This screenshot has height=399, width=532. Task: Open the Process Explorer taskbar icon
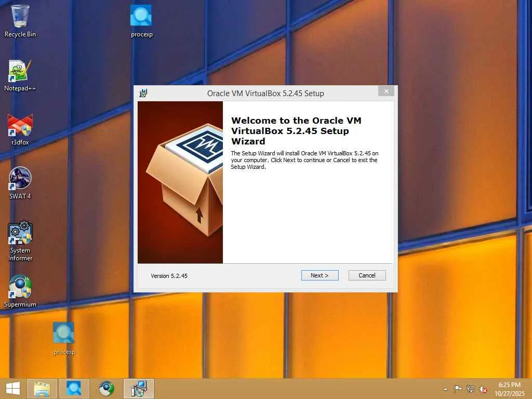pyautogui.click(x=74, y=389)
